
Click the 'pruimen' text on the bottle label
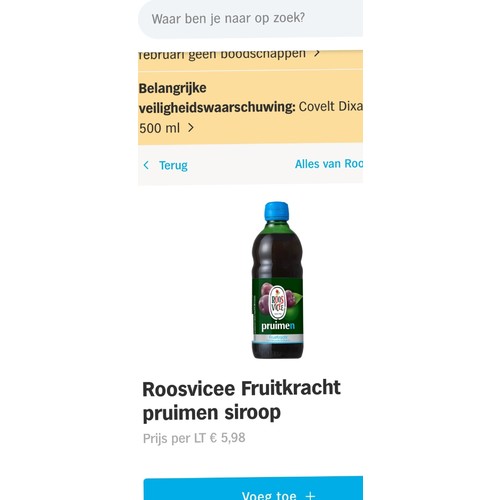click(278, 326)
